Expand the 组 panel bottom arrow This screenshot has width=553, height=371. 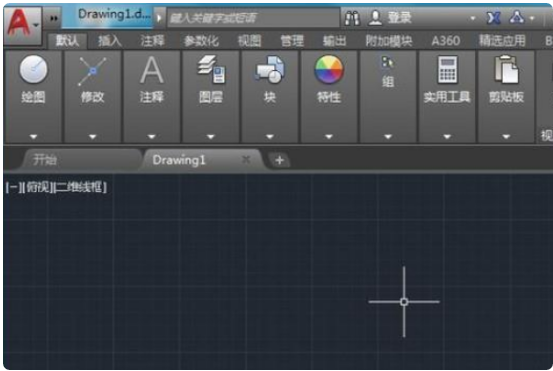click(x=388, y=136)
